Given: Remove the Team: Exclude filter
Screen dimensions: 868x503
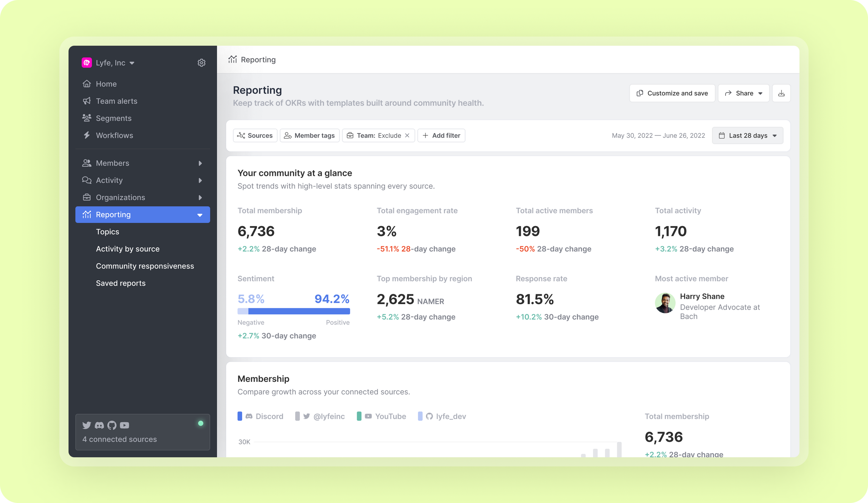Looking at the screenshot, I should tap(407, 135).
